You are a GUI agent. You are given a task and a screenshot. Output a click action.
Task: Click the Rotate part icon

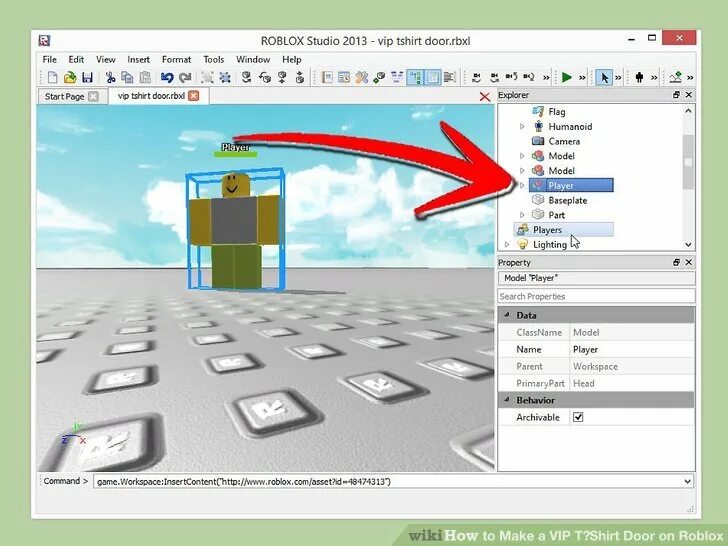247,77
